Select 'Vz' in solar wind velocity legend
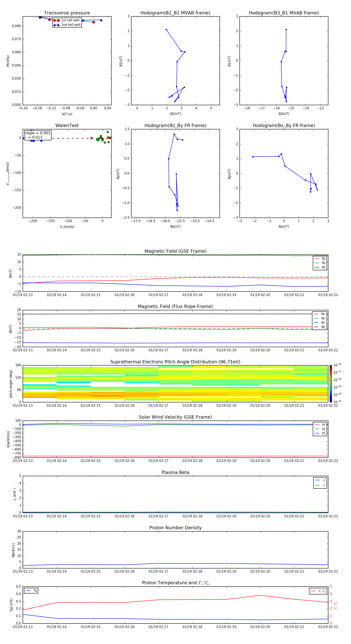351x644 pixels. (x=320, y=433)
